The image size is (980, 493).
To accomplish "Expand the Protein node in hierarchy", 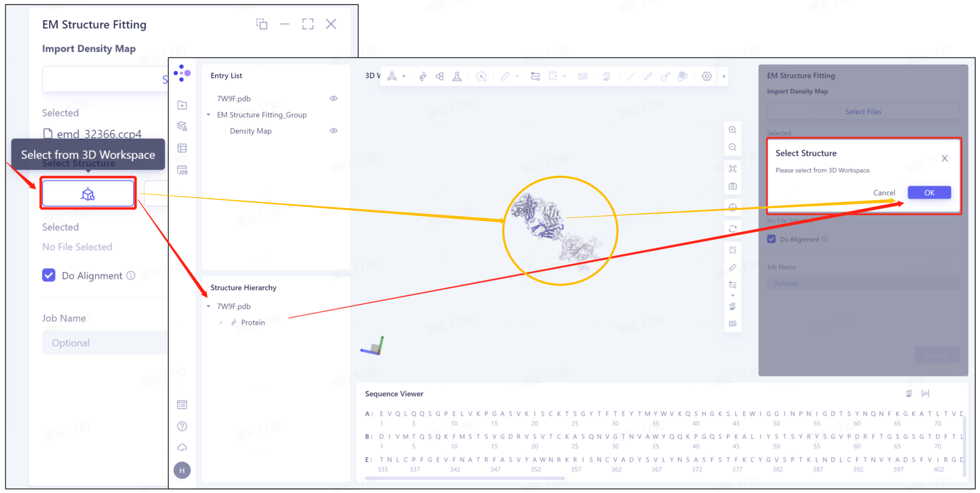I will pos(221,322).
